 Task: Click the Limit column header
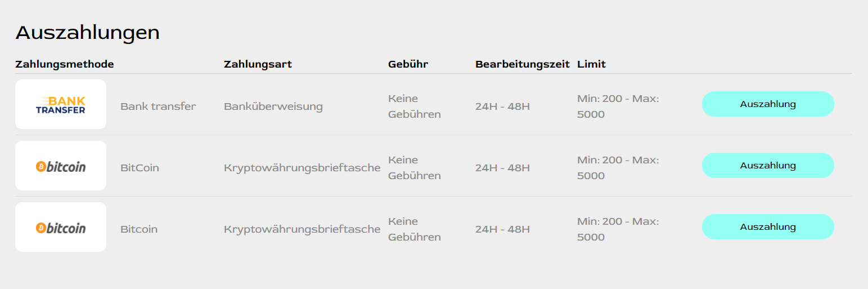(591, 64)
